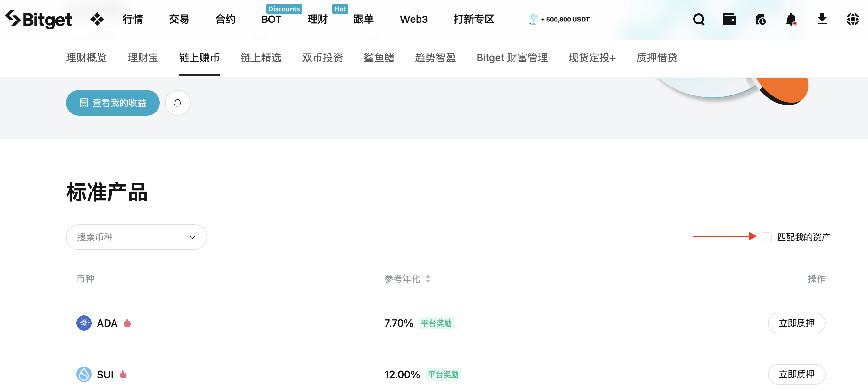Switch to the 鲨鱼鳍 tab
Screen dimensions: 868x390
click(x=379, y=58)
